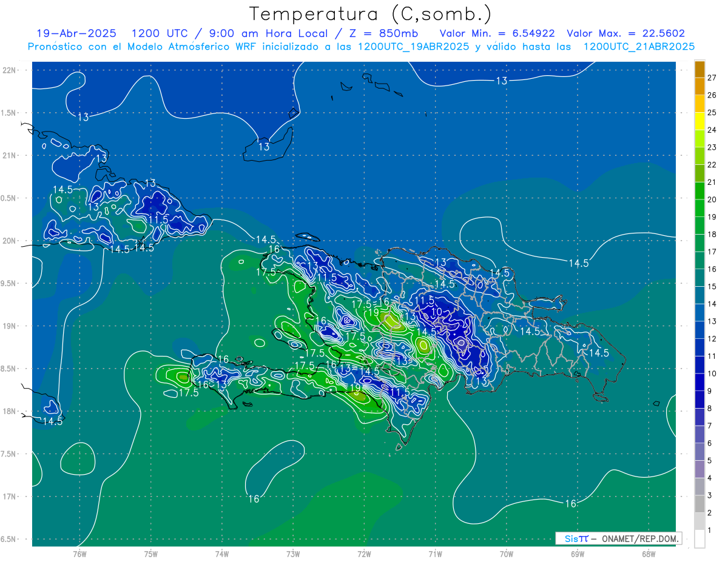The width and height of the screenshot is (728, 562).
Task: Click color bar segment between 13 and 14
Action: (x=699, y=313)
